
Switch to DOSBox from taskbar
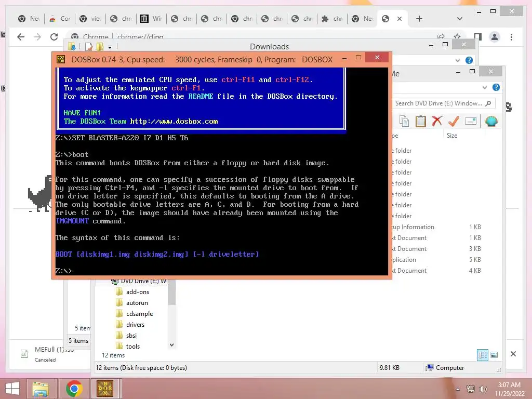click(x=105, y=389)
